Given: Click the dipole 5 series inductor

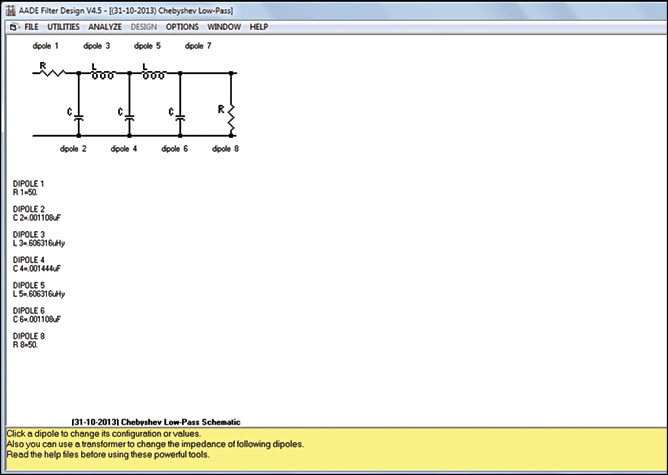Looking at the screenshot, I should click(154, 72).
